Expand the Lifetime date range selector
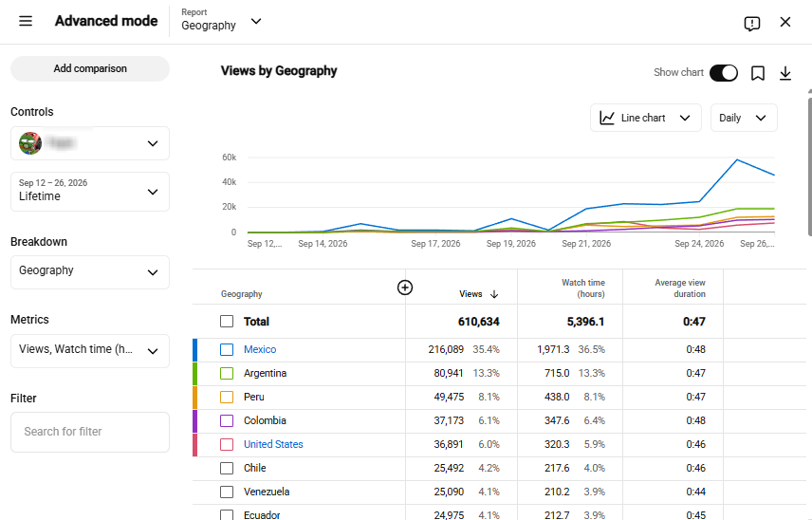 [x=90, y=192]
